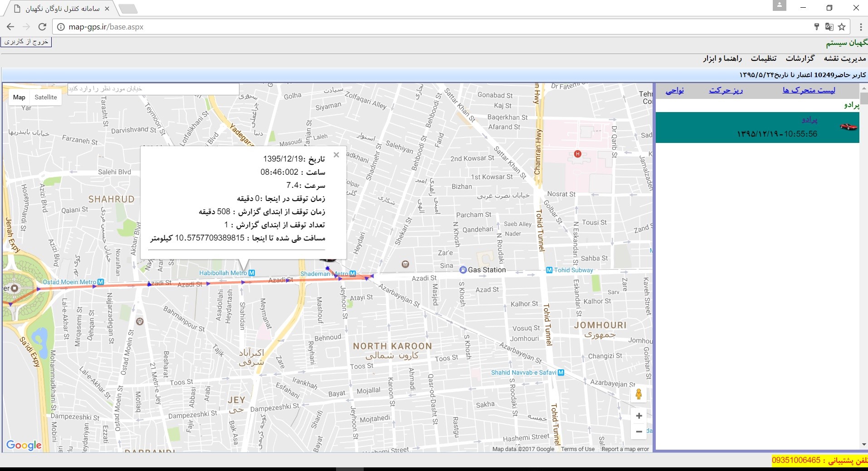The height and width of the screenshot is (471, 868).
Task: Click the popup 508 دقیقه stop time line
Action: [262, 211]
